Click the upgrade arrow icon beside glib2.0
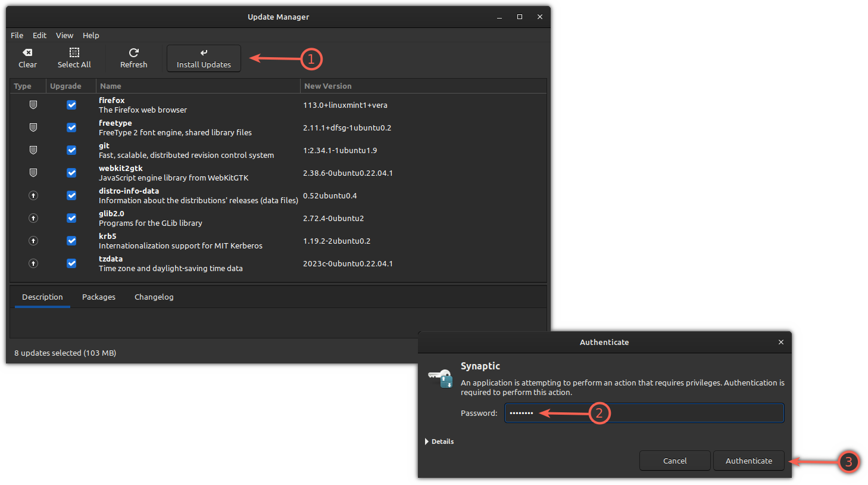This screenshot has width=868, height=485. click(x=33, y=217)
